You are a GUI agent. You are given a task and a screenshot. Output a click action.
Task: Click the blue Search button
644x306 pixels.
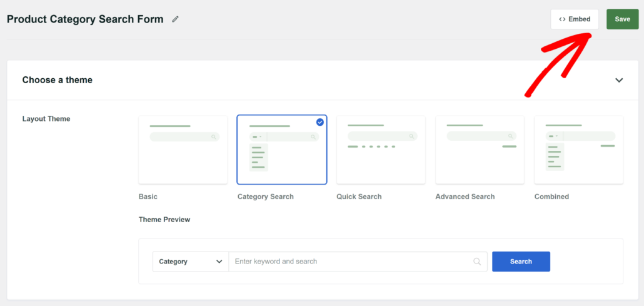click(x=521, y=262)
